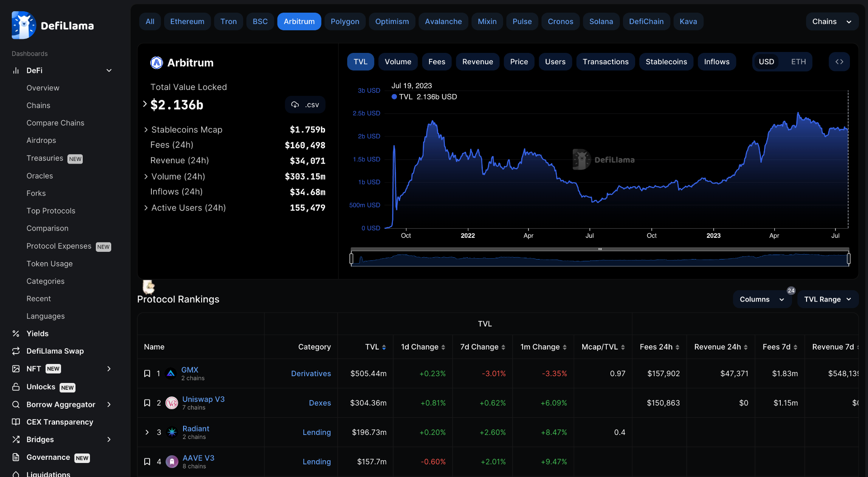This screenshot has width=868, height=477.
Task: Click the Bridges shuffle icon
Action: [x=16, y=439]
